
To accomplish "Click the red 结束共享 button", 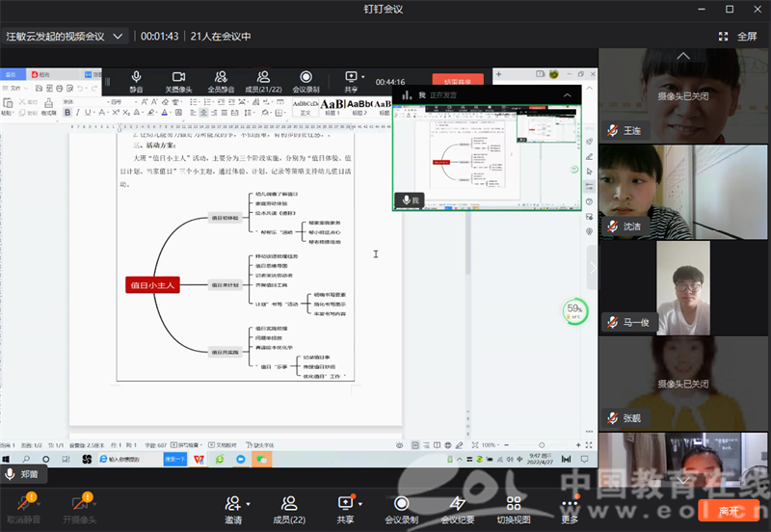I will (458, 82).
